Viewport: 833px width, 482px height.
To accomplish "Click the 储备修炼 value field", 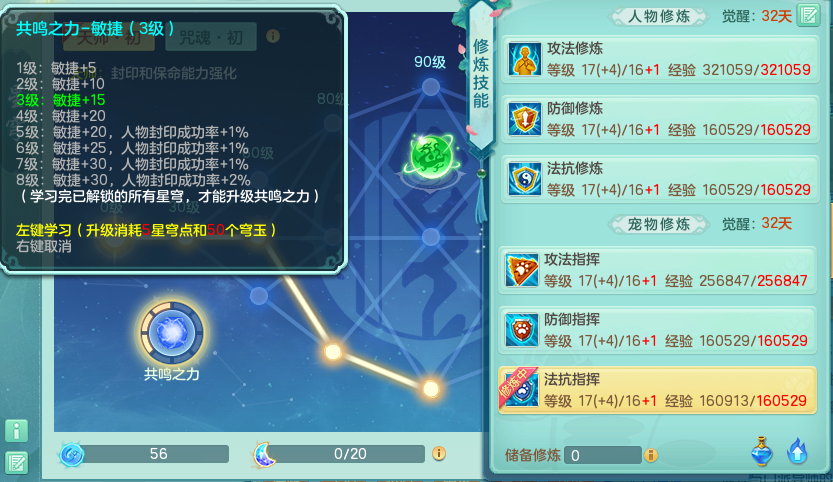I will [603, 455].
